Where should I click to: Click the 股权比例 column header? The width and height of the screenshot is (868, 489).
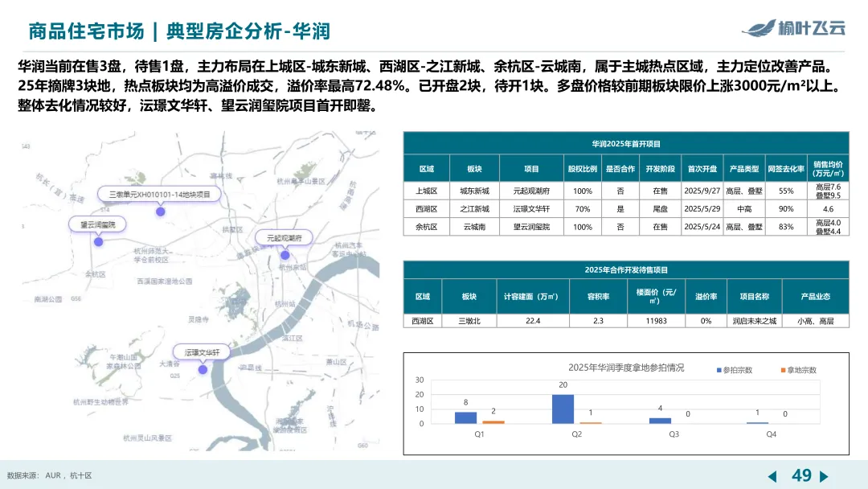(x=583, y=169)
